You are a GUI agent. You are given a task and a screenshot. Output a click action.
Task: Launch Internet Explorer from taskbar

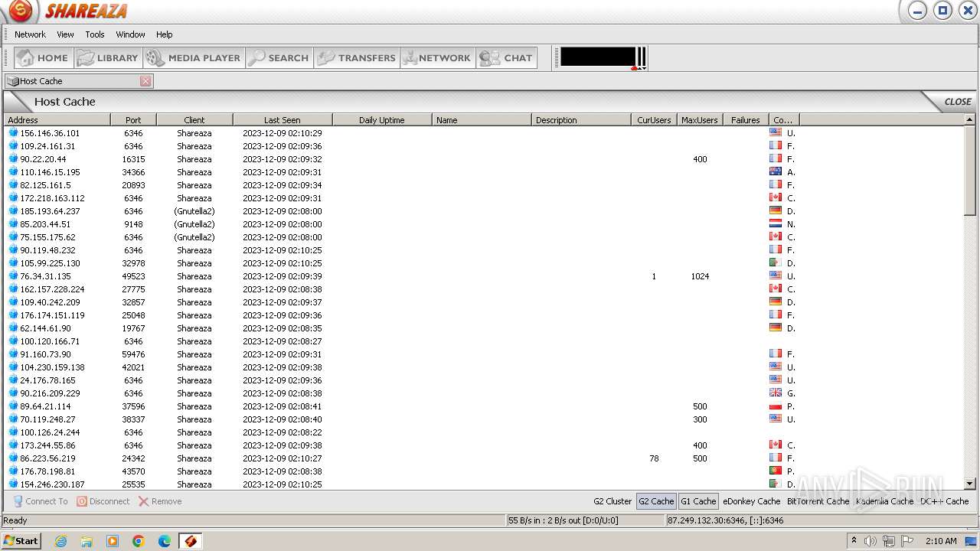click(x=60, y=541)
